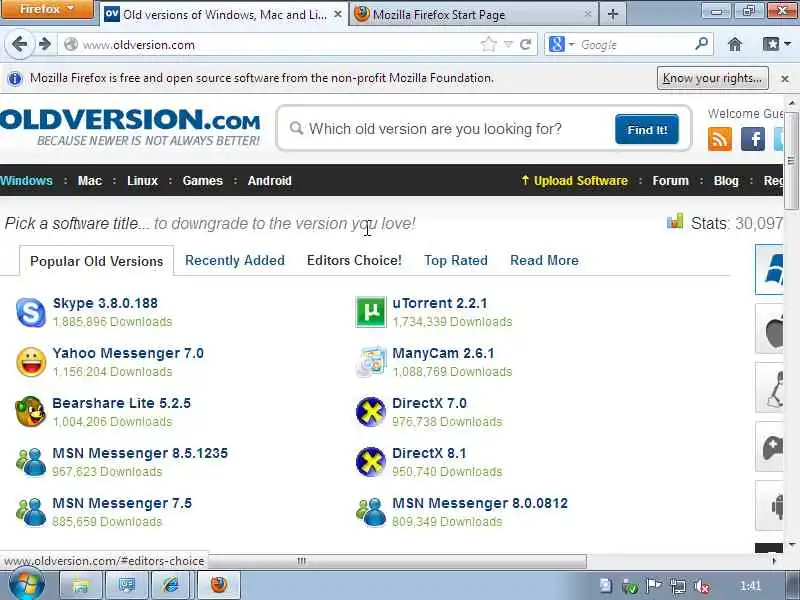Select the Popular Old Versions tab
This screenshot has width=800, height=600.
96,261
